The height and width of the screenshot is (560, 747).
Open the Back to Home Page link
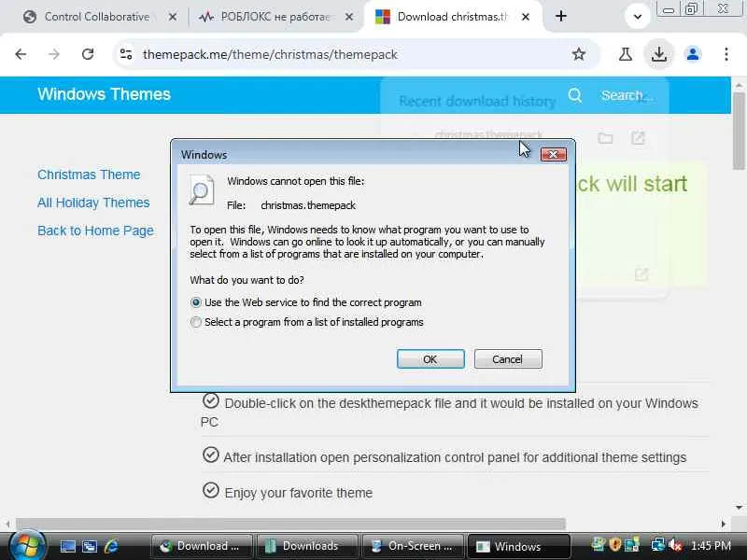tap(95, 231)
